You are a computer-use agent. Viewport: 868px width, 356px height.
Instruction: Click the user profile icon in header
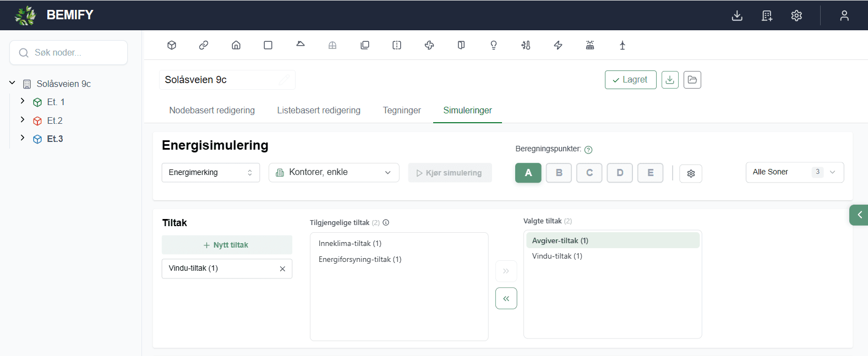844,15
